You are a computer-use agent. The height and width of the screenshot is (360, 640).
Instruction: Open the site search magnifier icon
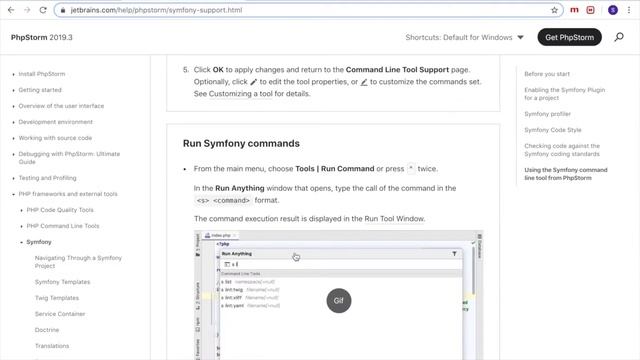[619, 37]
